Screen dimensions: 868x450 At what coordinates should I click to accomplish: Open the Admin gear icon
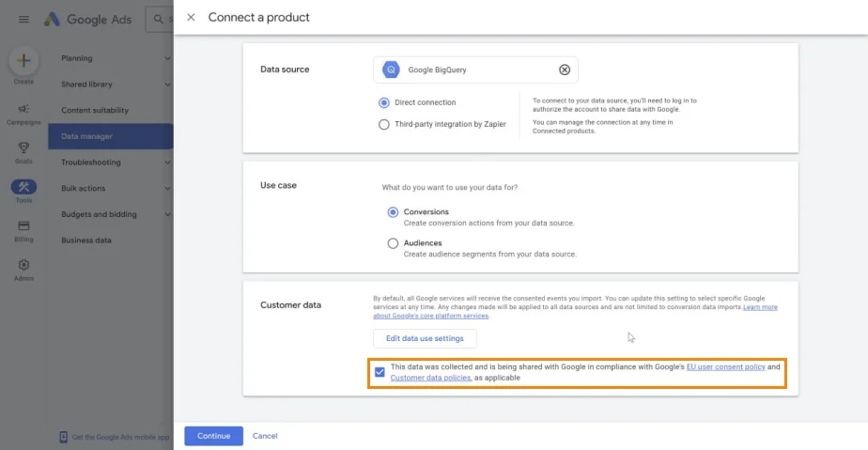(x=23, y=265)
